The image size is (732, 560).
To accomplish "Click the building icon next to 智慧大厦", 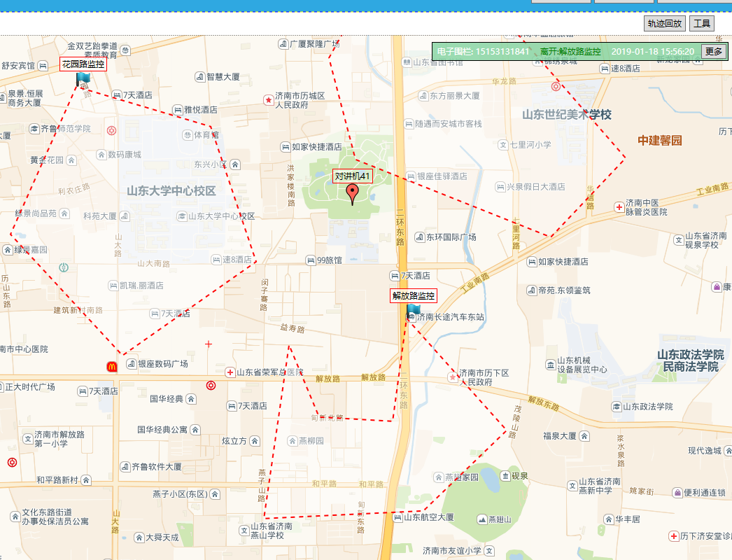I will [x=199, y=77].
